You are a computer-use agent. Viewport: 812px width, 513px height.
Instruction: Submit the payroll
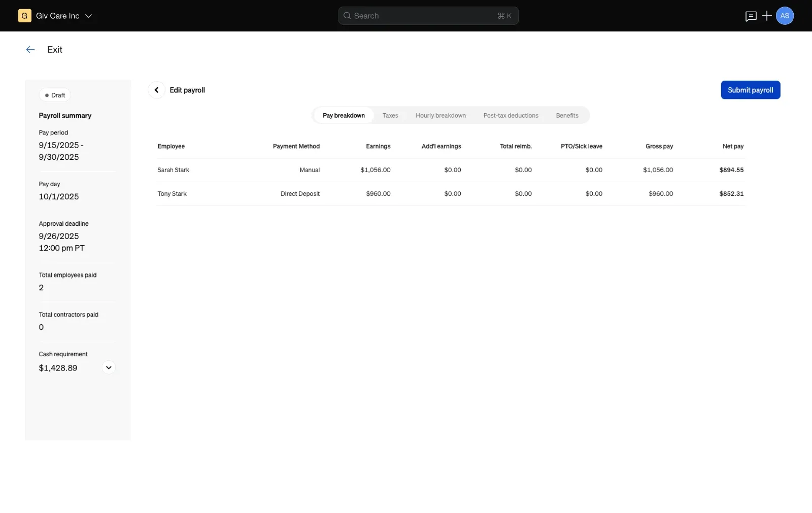click(x=750, y=90)
